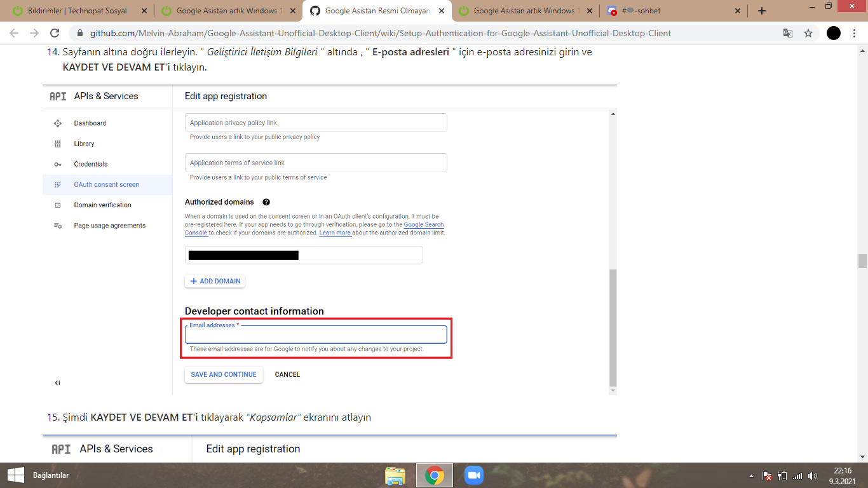
Task: Reload the current GitHub wiki page
Action: (x=55, y=33)
